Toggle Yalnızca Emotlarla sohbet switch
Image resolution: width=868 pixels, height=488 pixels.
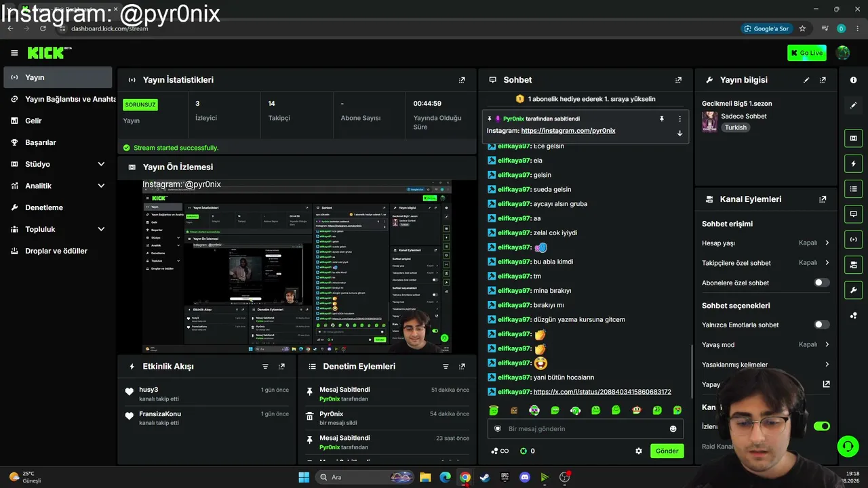pos(821,325)
